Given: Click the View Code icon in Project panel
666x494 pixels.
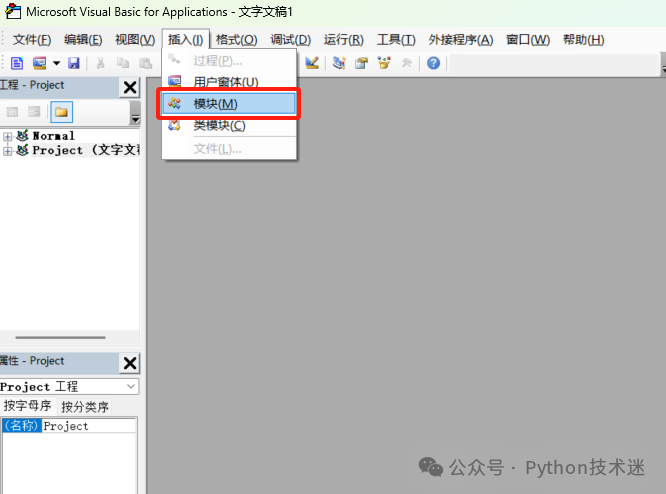Looking at the screenshot, I should tap(12, 112).
